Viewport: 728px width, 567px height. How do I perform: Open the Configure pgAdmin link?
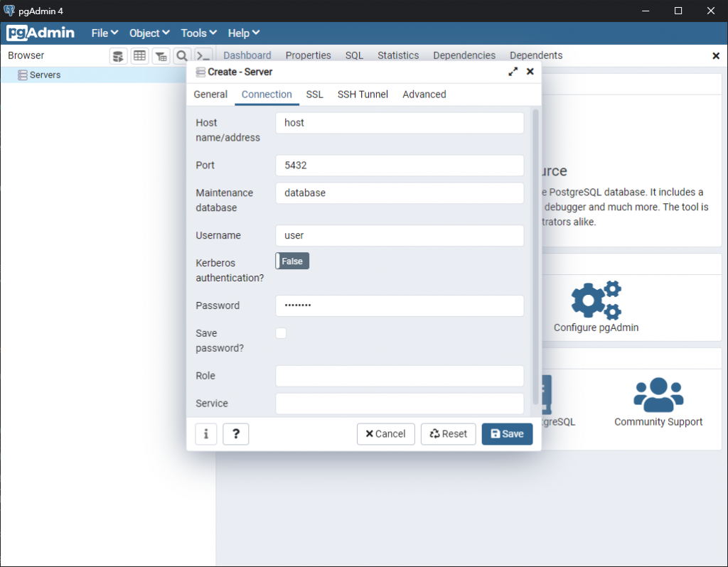tap(596, 328)
